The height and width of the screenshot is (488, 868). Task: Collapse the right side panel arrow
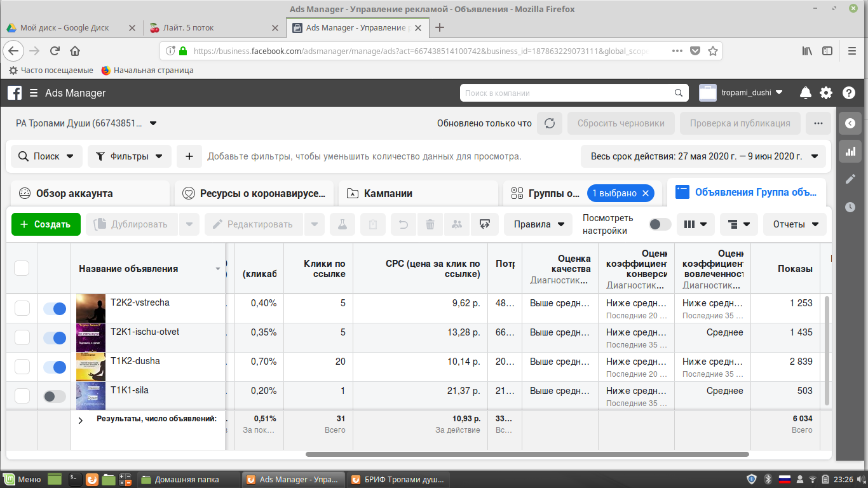coord(850,123)
